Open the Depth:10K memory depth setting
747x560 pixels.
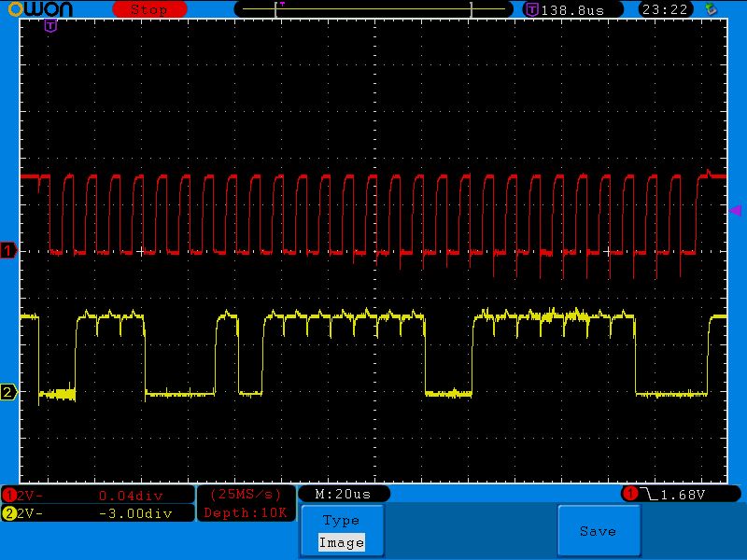[x=246, y=512]
